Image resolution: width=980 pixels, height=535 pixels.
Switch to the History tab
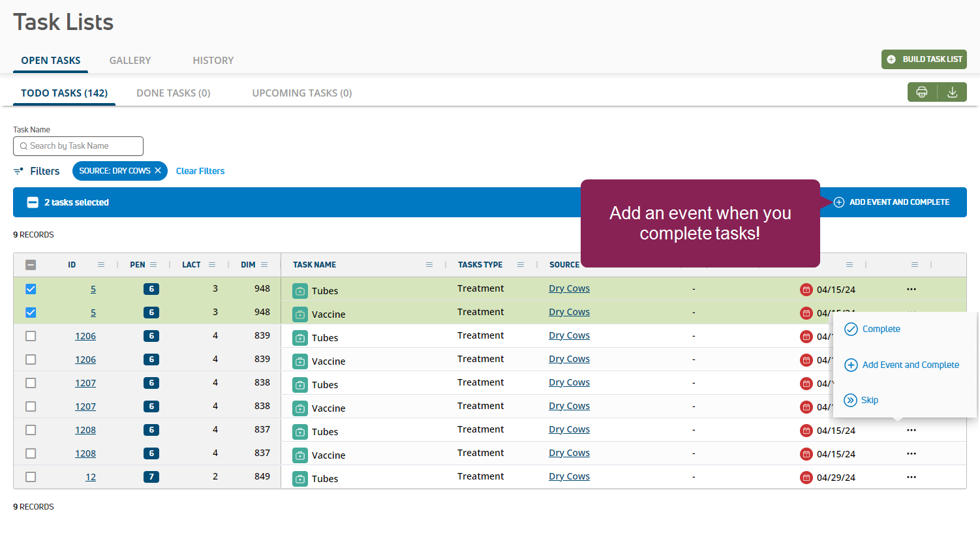pyautogui.click(x=213, y=60)
